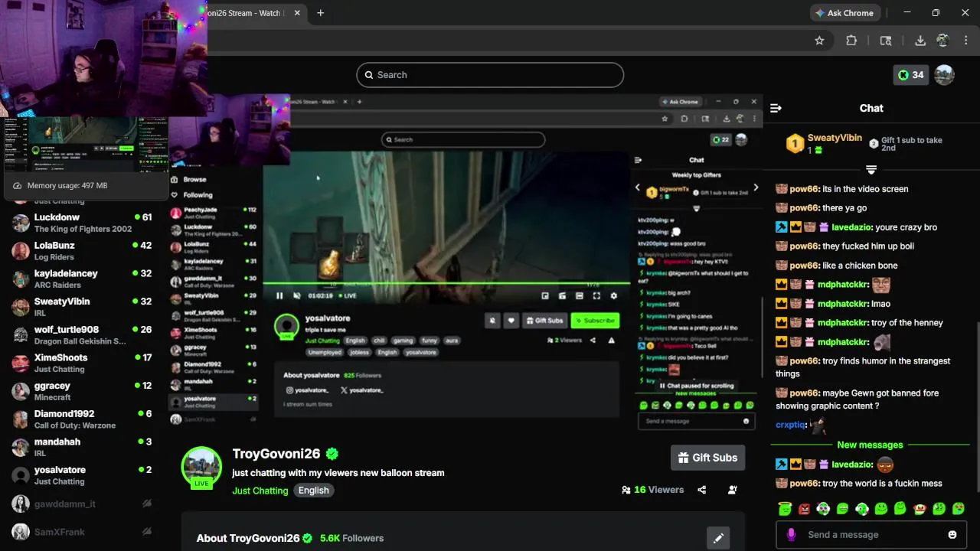This screenshot has height=551, width=980.
Task: Open kayladelancey's channel in the sidebar
Action: (83, 279)
